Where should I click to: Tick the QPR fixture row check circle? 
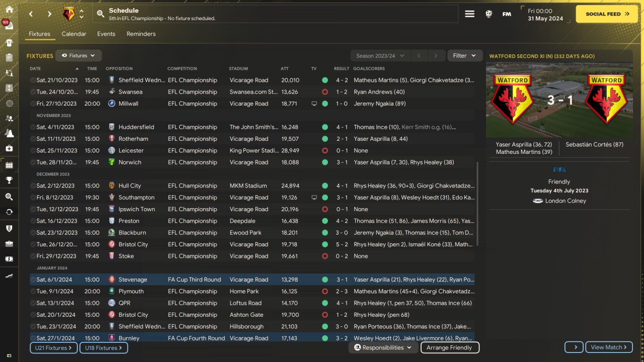pos(33,303)
